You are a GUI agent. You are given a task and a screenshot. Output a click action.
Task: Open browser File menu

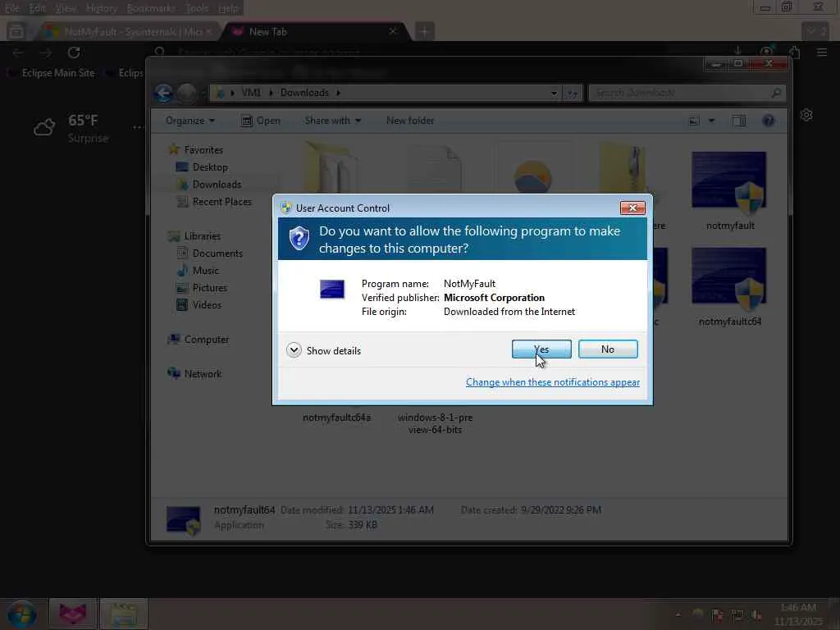pyautogui.click(x=11, y=8)
